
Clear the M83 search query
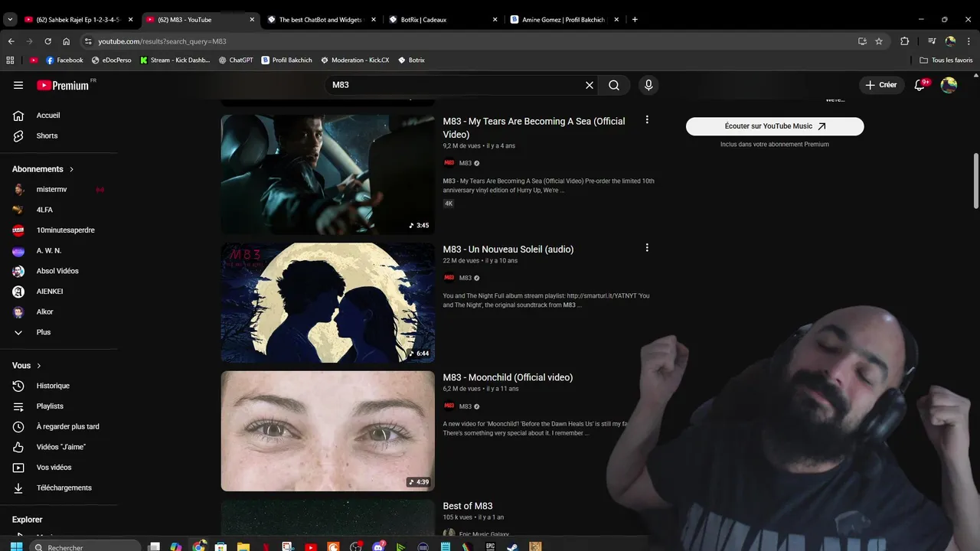coord(590,85)
